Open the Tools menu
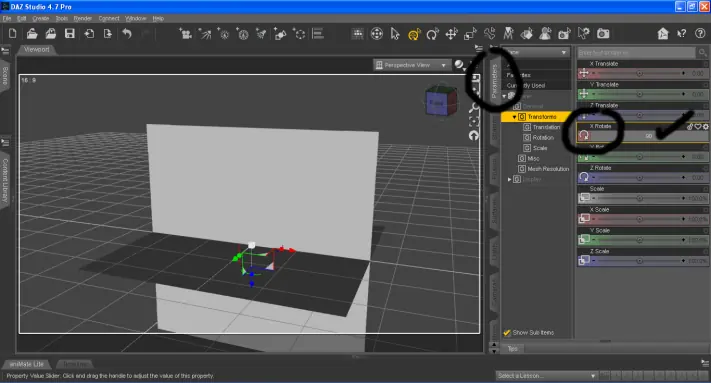 coord(62,19)
